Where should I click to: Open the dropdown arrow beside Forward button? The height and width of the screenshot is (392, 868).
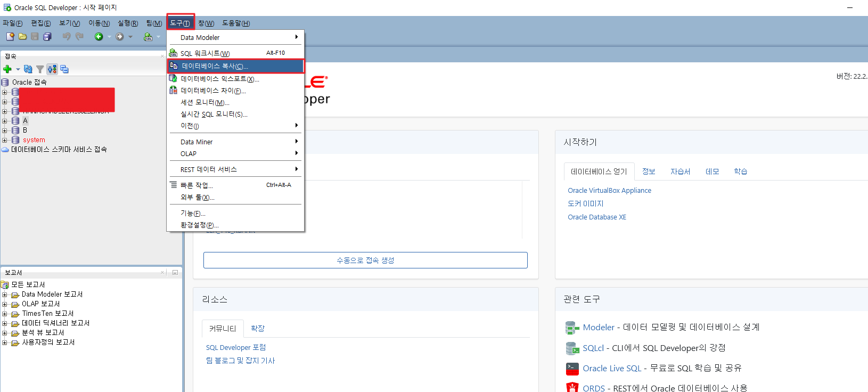[x=130, y=37]
